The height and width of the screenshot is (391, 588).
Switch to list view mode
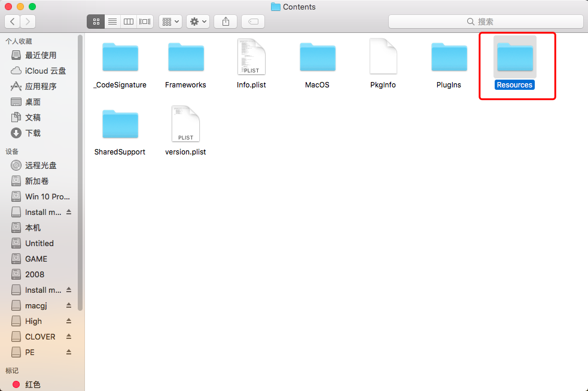(x=112, y=22)
